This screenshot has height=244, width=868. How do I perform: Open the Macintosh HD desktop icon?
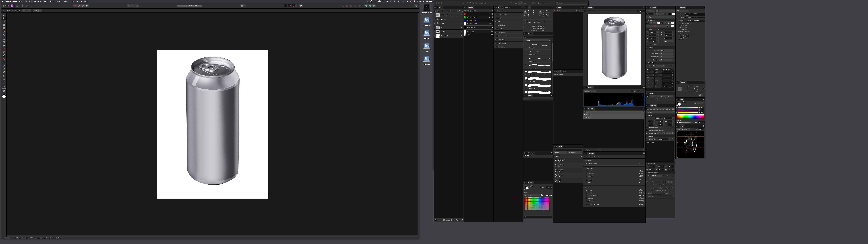(427, 8)
